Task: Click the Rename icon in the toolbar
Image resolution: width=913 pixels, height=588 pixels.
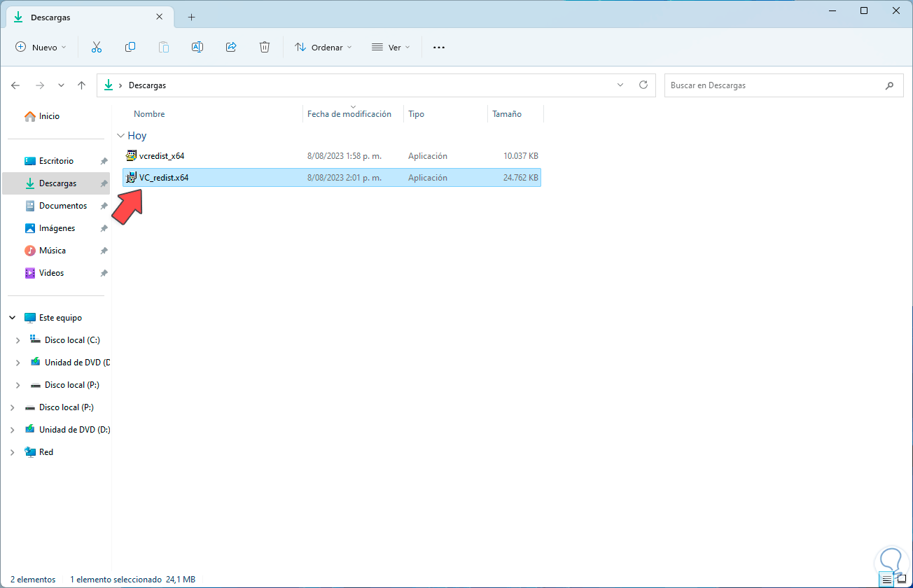Action: pos(197,47)
